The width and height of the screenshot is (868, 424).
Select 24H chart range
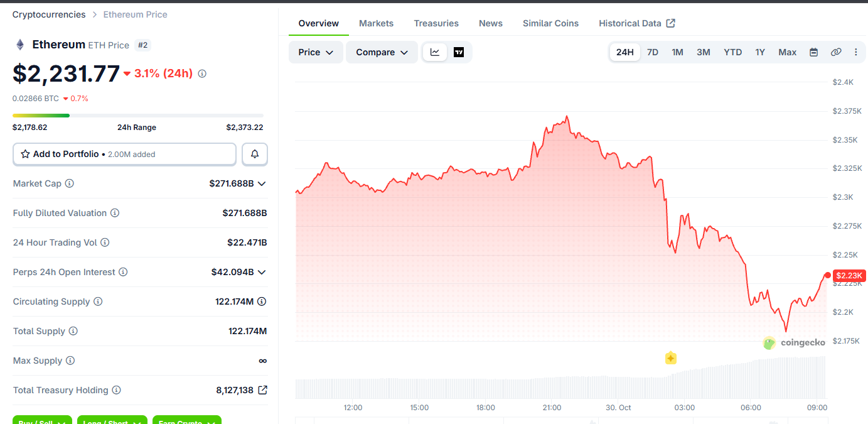pyautogui.click(x=625, y=52)
